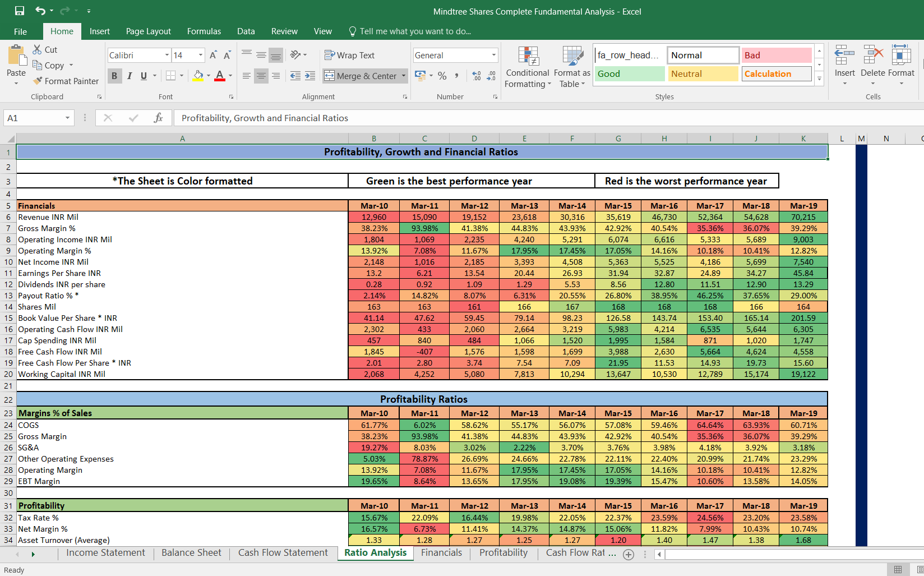Image resolution: width=924 pixels, height=576 pixels.
Task: Open the Name Box A1 dropdown
Action: click(67, 118)
